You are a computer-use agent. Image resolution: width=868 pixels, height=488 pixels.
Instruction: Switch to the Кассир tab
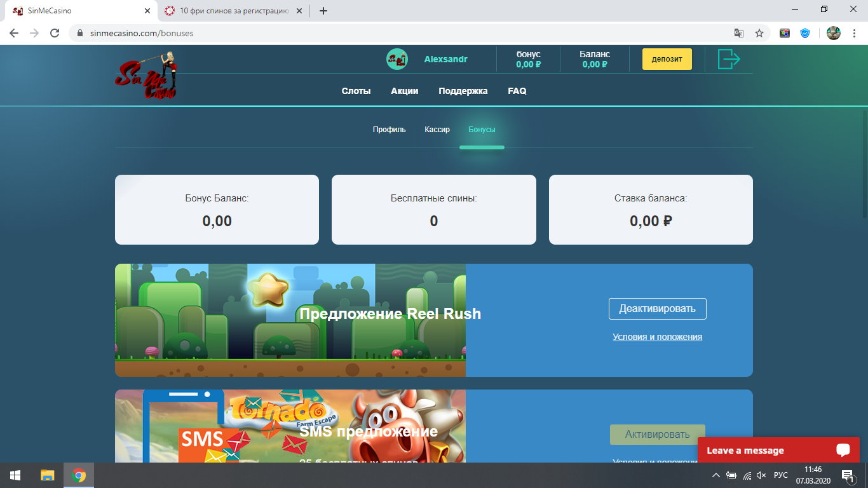click(437, 130)
